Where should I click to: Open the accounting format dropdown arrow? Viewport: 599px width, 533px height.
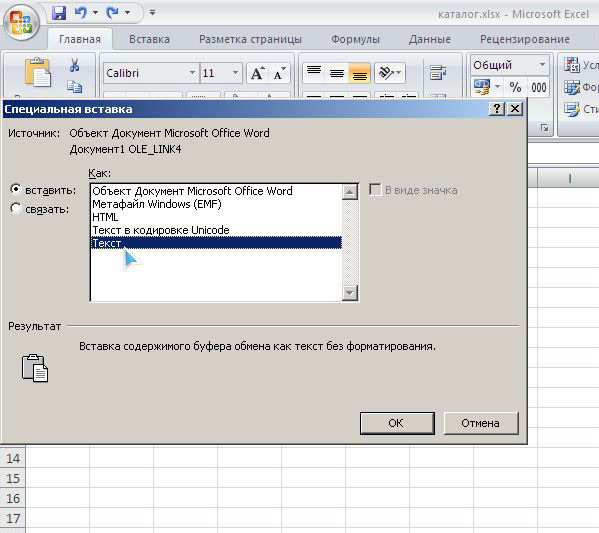pyautogui.click(x=497, y=87)
